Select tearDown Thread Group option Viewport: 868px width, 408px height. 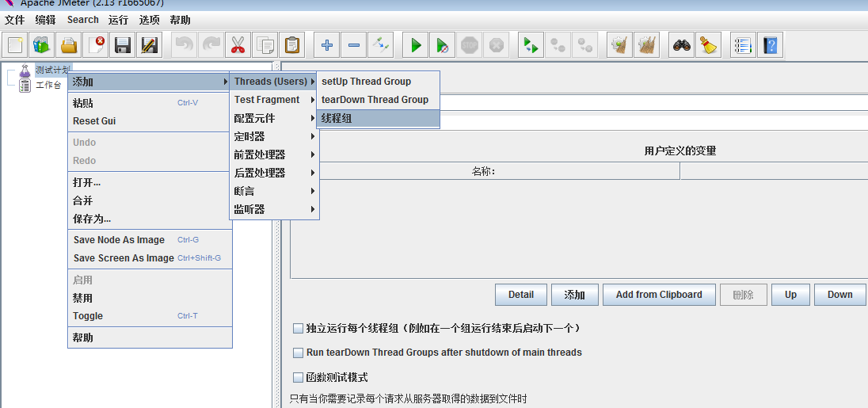(x=378, y=100)
